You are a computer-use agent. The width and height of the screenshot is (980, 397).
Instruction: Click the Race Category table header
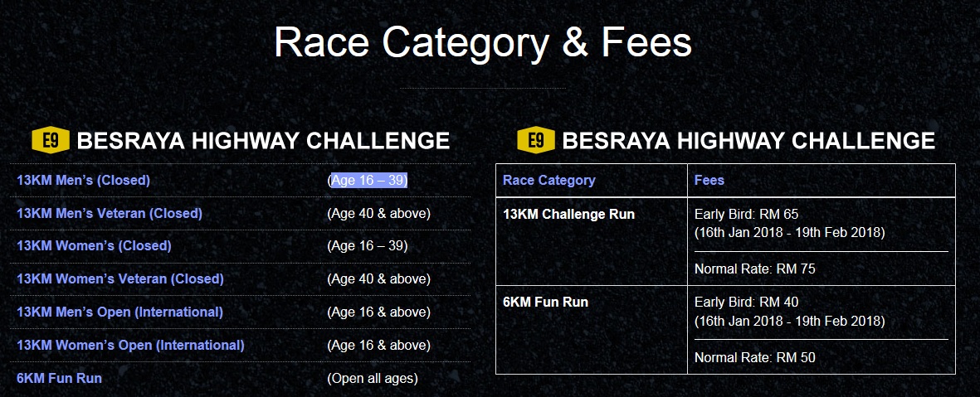click(549, 181)
